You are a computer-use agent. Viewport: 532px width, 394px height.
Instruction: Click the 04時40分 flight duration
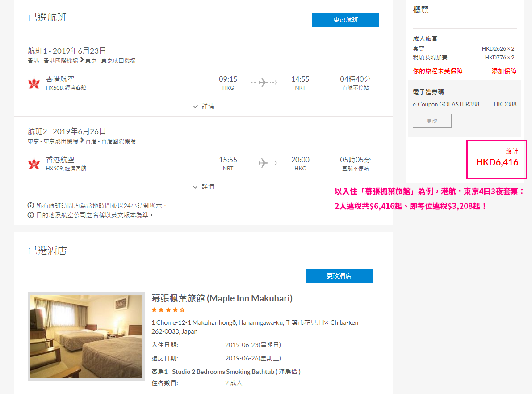click(355, 79)
